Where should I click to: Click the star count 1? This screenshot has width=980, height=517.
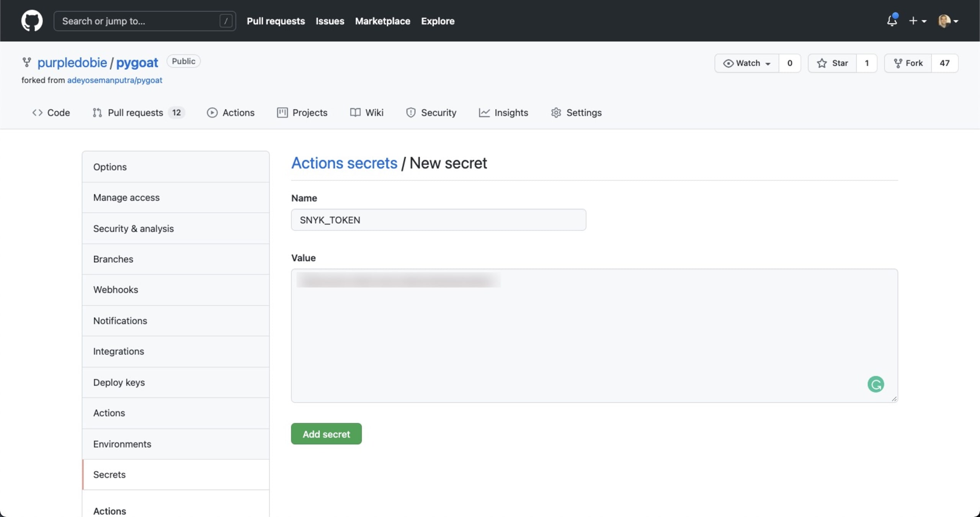pyautogui.click(x=867, y=63)
